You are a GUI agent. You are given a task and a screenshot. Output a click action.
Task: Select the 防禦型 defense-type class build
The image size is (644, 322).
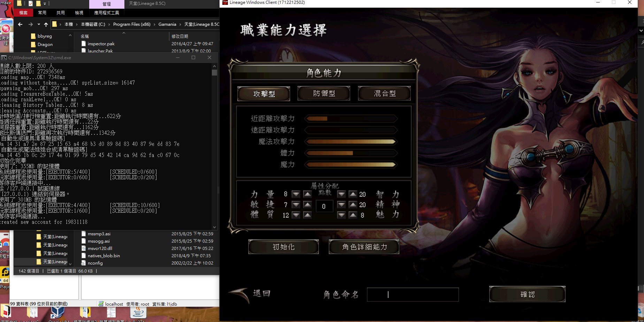coord(324,93)
